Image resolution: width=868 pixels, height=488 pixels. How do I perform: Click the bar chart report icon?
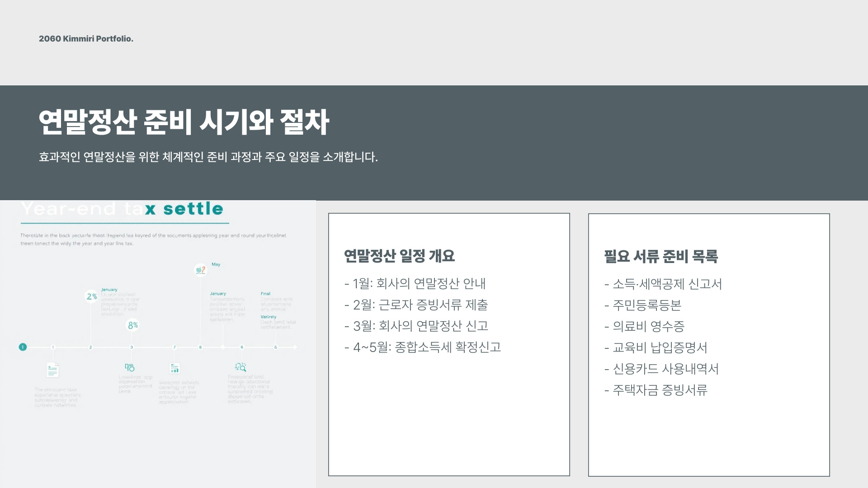tap(175, 368)
